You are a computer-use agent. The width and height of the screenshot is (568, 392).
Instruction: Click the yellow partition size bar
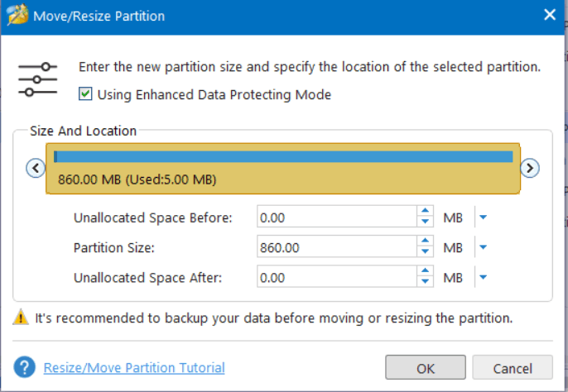[283, 169]
